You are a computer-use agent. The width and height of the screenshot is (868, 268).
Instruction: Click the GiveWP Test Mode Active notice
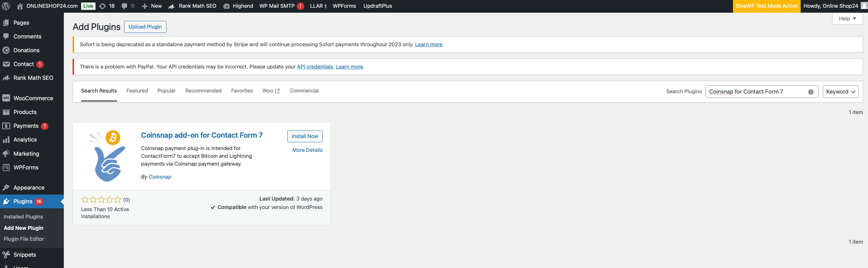click(x=766, y=6)
